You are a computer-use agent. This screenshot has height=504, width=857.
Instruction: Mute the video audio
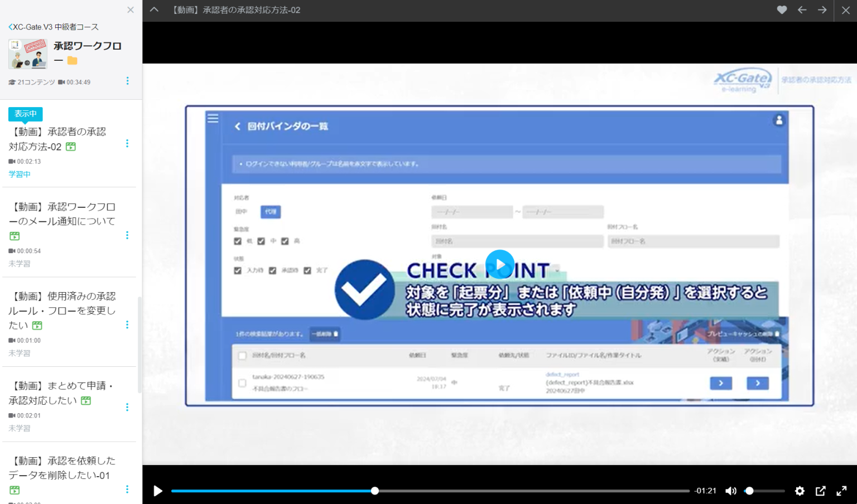[x=731, y=491]
